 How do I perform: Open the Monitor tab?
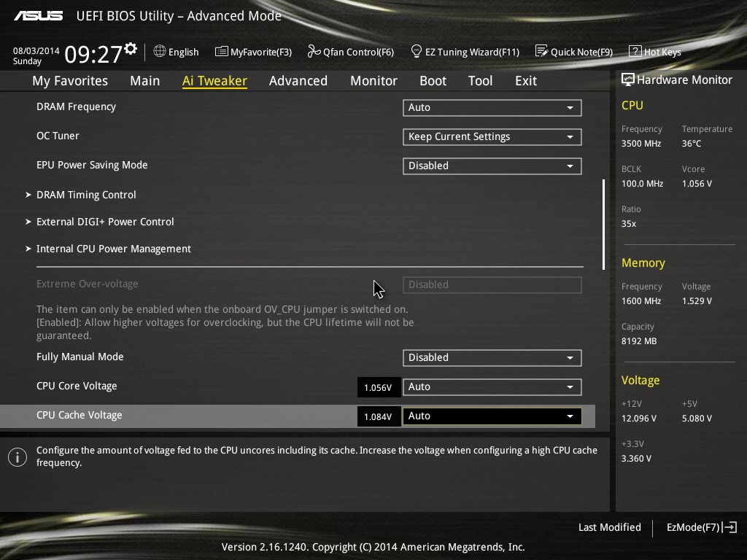click(x=374, y=81)
